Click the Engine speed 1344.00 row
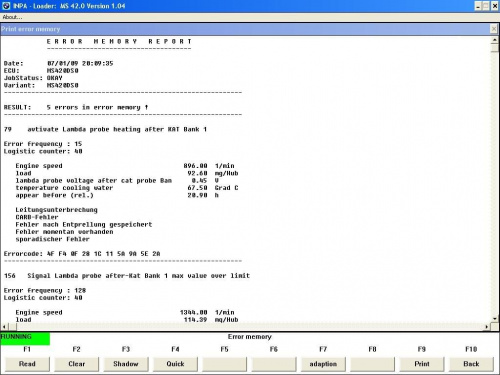The width and height of the screenshot is (500, 375). 125,313
